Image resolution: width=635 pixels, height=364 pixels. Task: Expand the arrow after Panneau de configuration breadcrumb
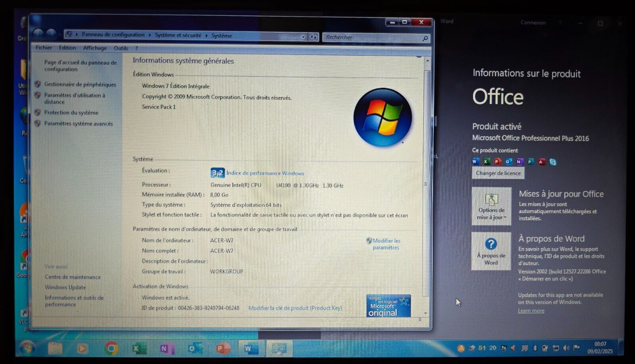coord(150,35)
